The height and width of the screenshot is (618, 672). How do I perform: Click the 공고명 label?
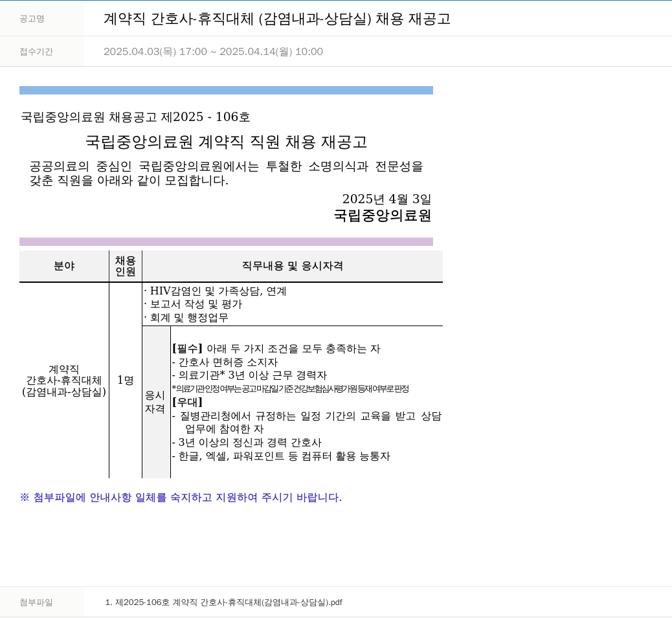click(x=32, y=18)
